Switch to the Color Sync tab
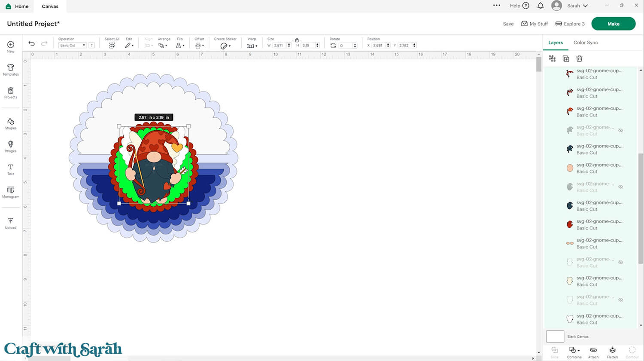644x361 pixels. tap(586, 43)
